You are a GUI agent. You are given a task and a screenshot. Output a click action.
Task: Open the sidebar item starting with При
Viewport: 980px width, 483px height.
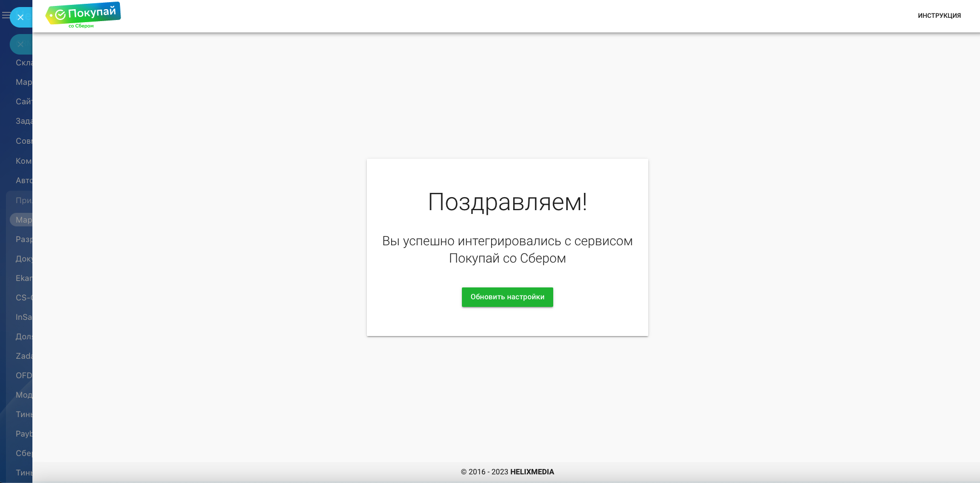click(x=24, y=200)
